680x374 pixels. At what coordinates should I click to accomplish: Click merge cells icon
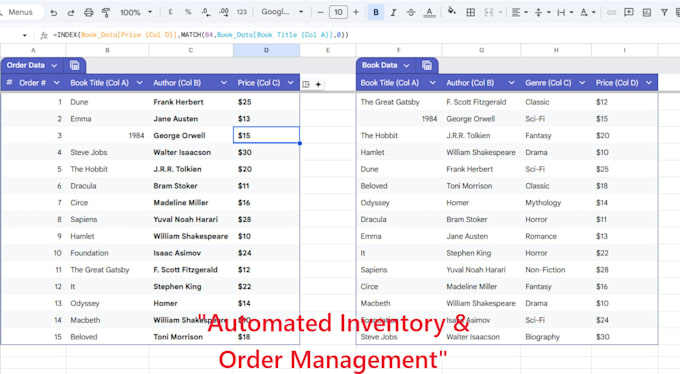(x=489, y=13)
